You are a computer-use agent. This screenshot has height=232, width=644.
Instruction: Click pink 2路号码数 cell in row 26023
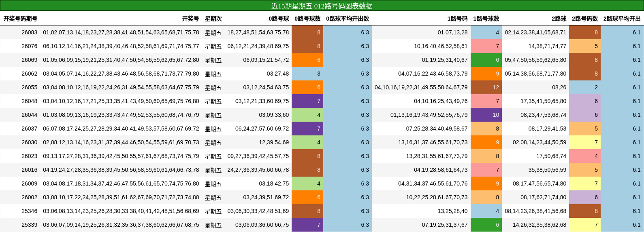point(585,156)
